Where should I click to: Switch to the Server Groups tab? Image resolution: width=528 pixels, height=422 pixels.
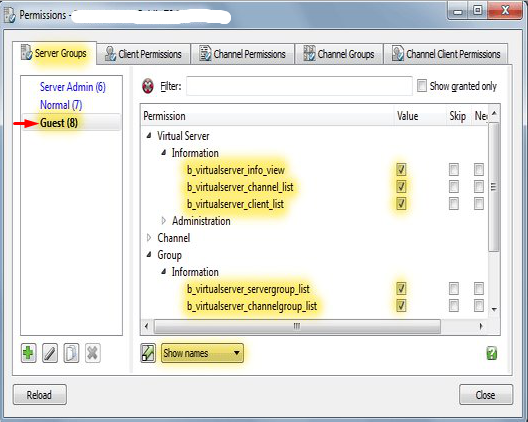55,53
